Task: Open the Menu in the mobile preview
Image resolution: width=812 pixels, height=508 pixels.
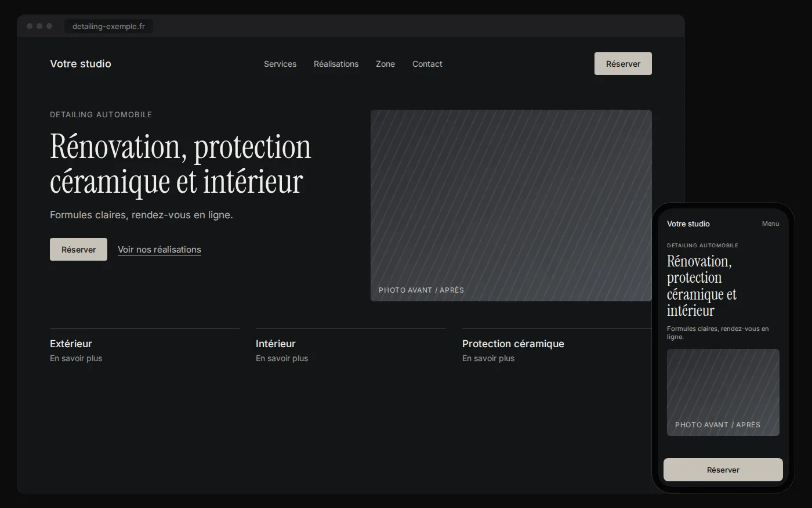Action: coord(770,224)
